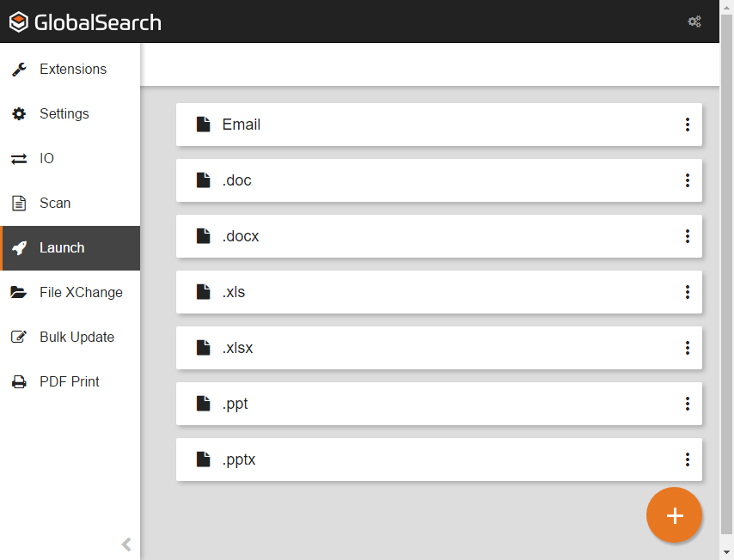Click the PDF Print printer icon
This screenshot has height=560, width=734.
(x=19, y=382)
